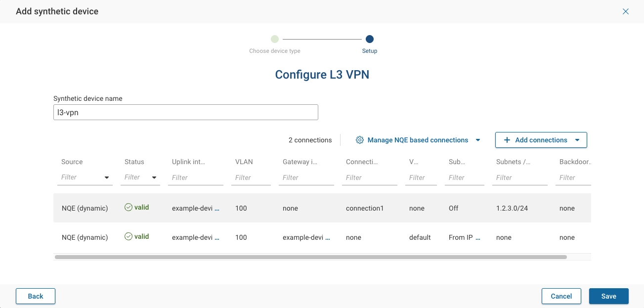This screenshot has width=644, height=308.
Task: Click the valid status check icon on connection1 row
Action: [x=129, y=207]
